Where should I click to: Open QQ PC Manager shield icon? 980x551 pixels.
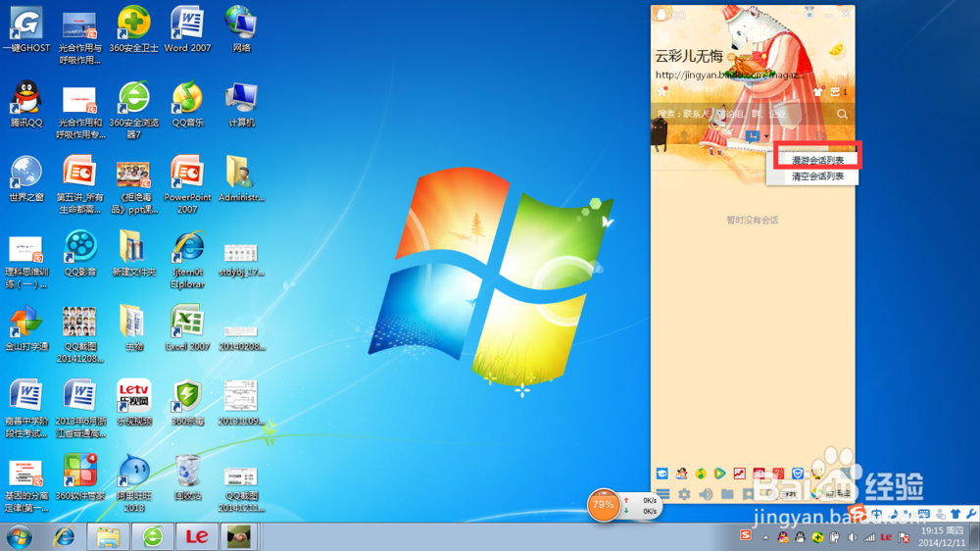(x=798, y=474)
